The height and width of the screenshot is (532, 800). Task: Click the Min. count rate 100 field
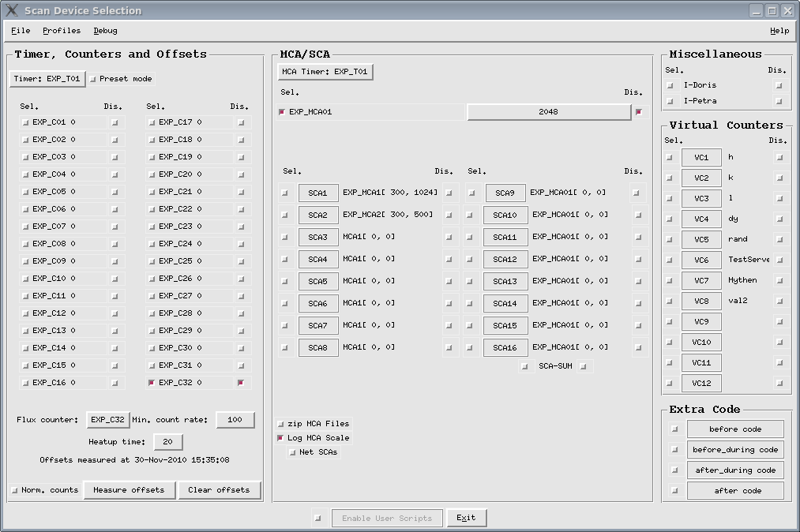(235, 420)
